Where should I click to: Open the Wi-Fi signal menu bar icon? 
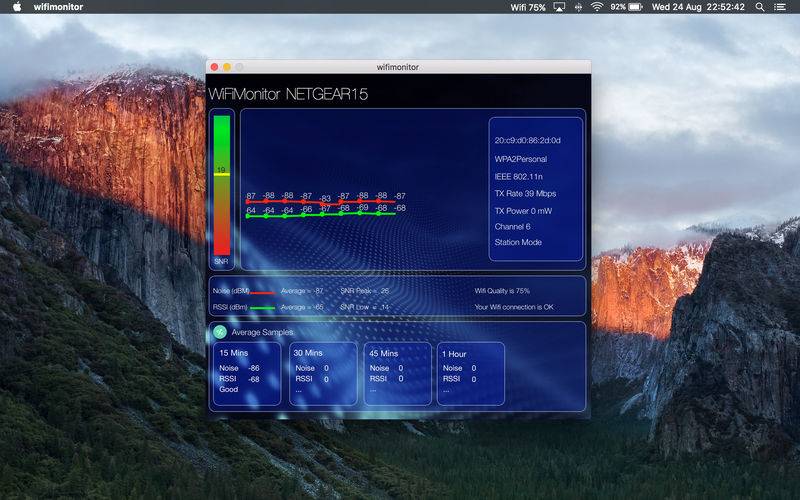[x=596, y=7]
